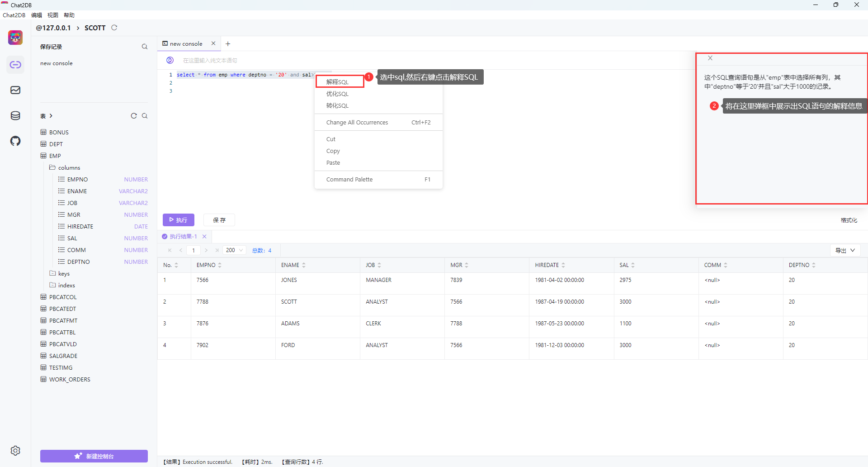
Task: Click the AI assistant icon in input bar
Action: (170, 60)
